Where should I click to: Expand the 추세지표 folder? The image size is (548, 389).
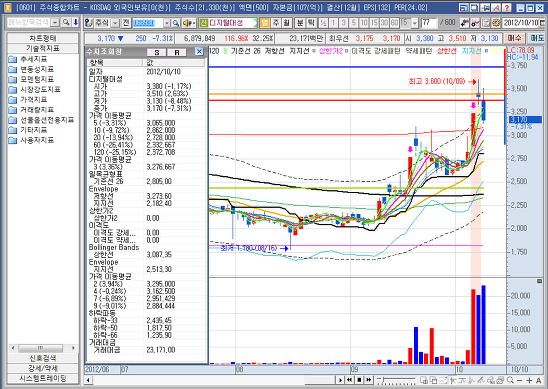coord(28,59)
